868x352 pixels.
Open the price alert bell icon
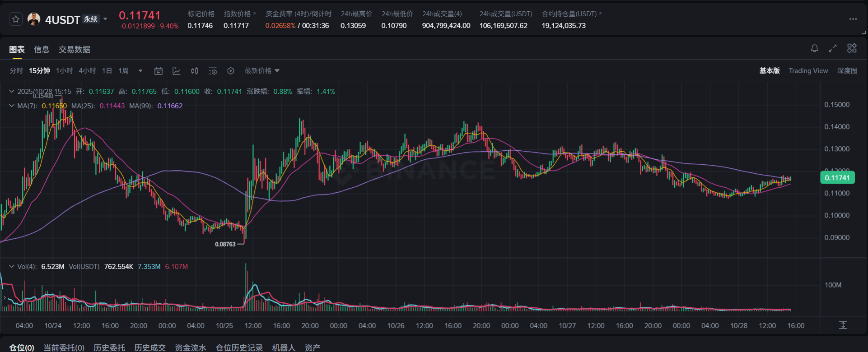click(x=814, y=48)
